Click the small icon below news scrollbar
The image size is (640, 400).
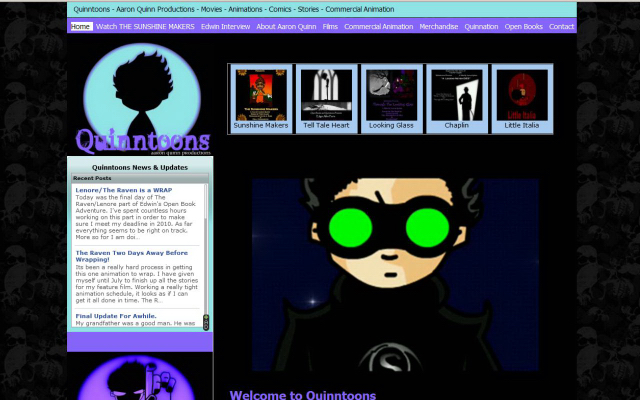pyautogui.click(x=206, y=322)
